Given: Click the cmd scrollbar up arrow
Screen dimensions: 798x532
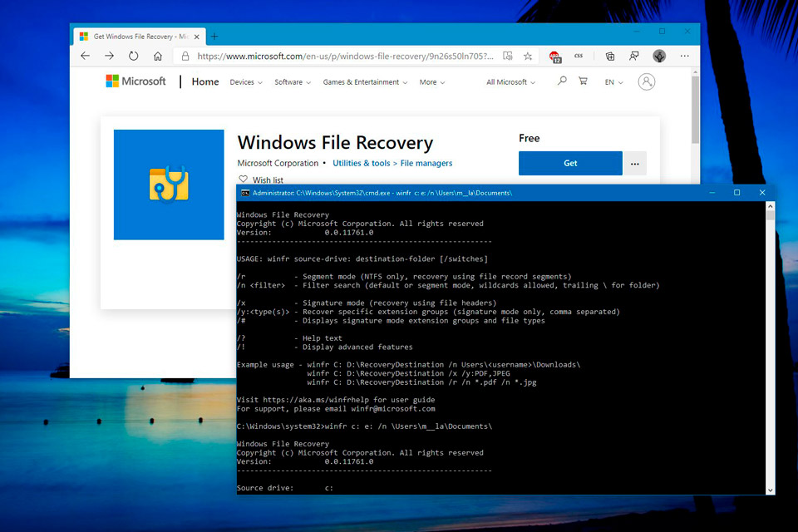Looking at the screenshot, I should [x=770, y=206].
